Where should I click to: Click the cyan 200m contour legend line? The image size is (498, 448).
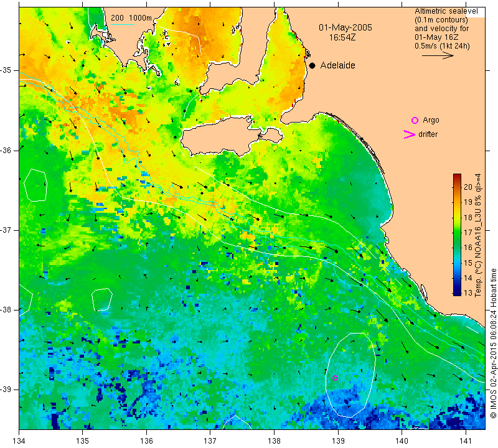[x=122, y=24]
